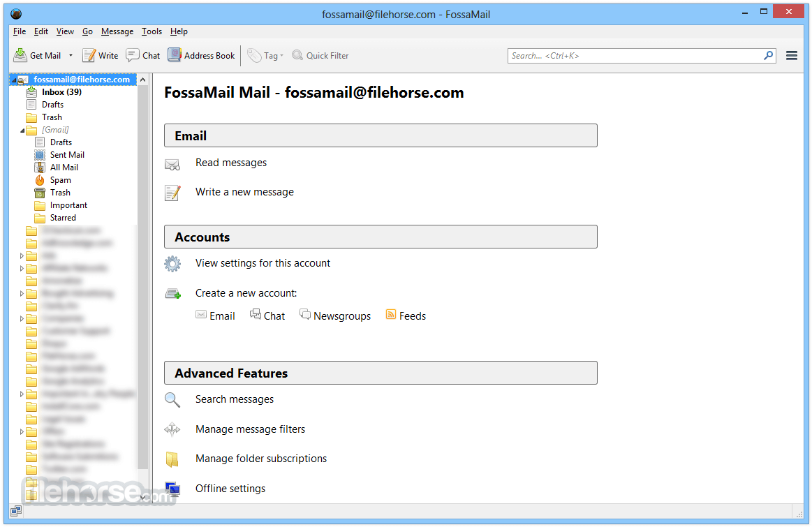Click the Get Mail toolbar icon

(x=21, y=55)
